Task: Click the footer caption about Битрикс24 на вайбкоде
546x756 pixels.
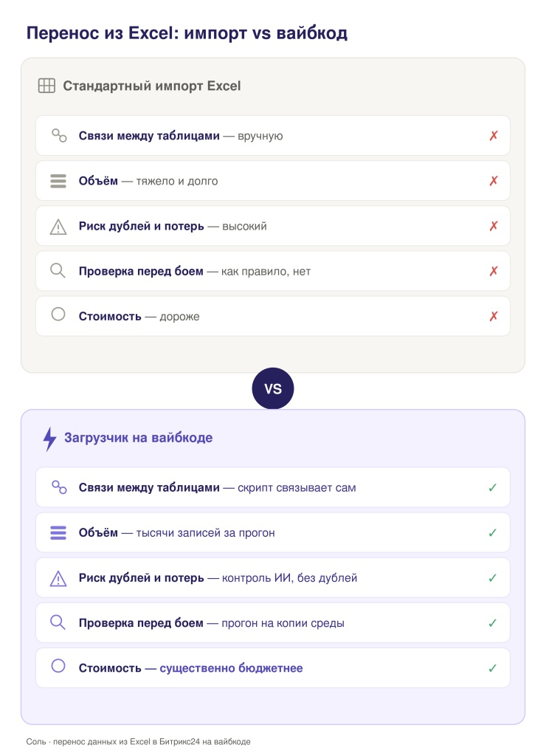Action: click(138, 741)
